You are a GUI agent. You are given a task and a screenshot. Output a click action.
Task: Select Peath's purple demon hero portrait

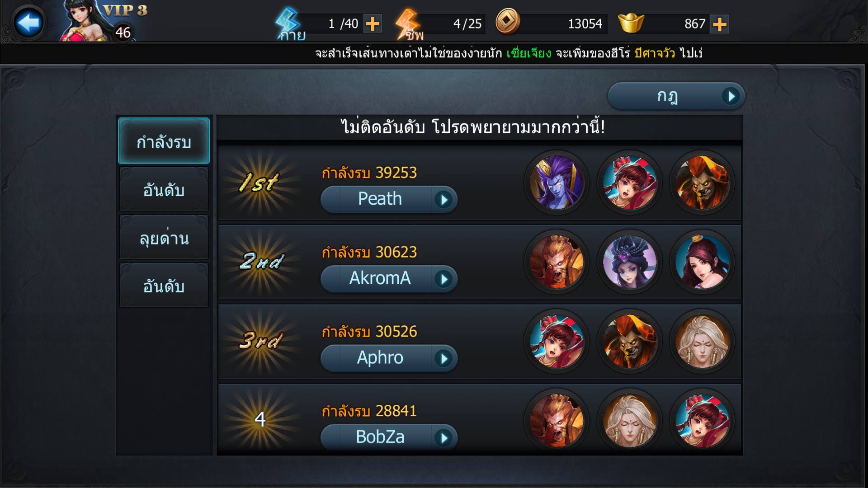click(x=557, y=183)
